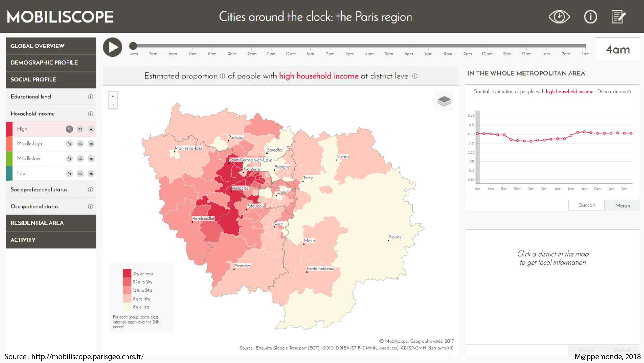Click the header information circle icon
The image size is (644, 363).
click(x=590, y=17)
